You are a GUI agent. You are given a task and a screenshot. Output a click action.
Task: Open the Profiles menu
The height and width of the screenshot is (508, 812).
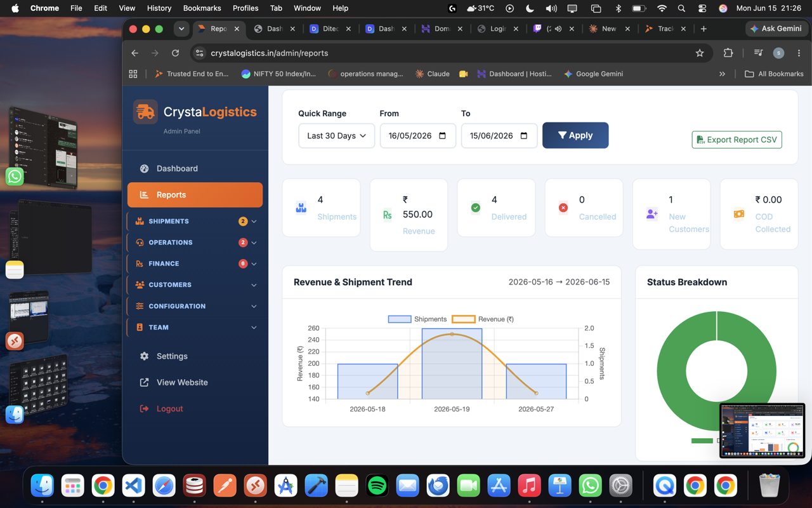tap(246, 8)
